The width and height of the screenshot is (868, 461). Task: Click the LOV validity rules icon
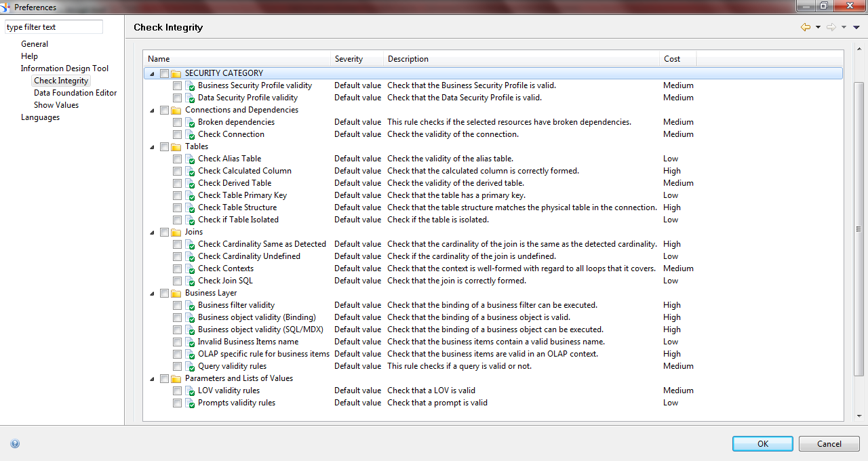[190, 390]
